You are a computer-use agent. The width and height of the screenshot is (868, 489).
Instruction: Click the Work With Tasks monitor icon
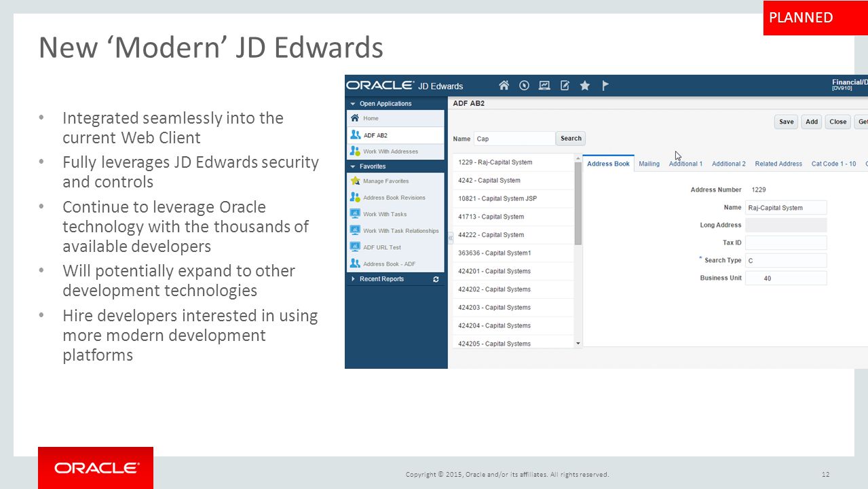[x=355, y=214]
